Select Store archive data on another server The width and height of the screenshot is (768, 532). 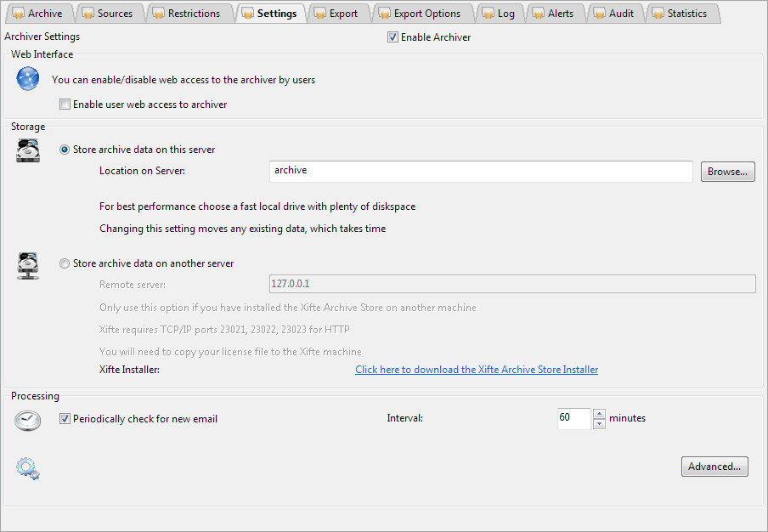click(65, 263)
